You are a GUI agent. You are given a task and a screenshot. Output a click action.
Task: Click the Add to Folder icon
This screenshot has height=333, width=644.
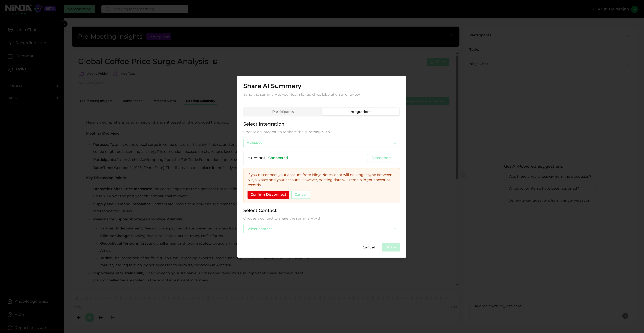pos(81,74)
